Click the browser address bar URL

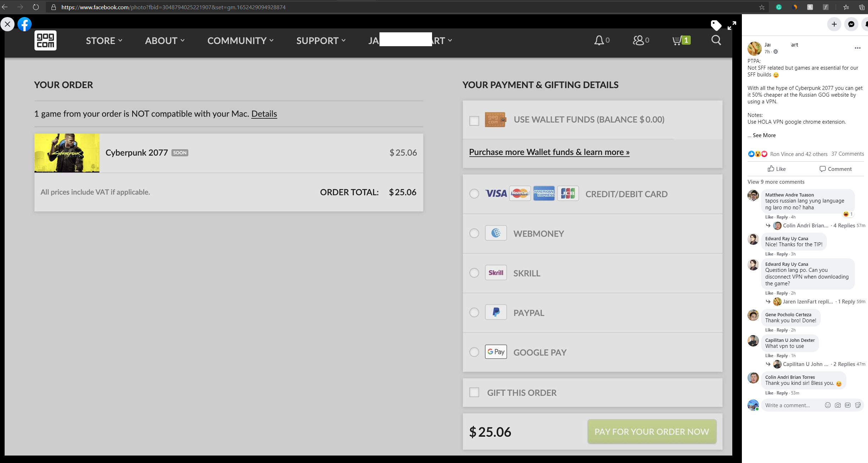(x=173, y=7)
